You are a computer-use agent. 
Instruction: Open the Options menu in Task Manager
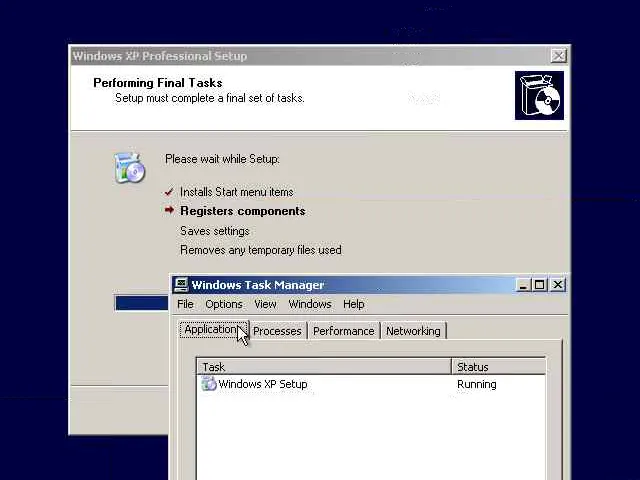tap(224, 304)
